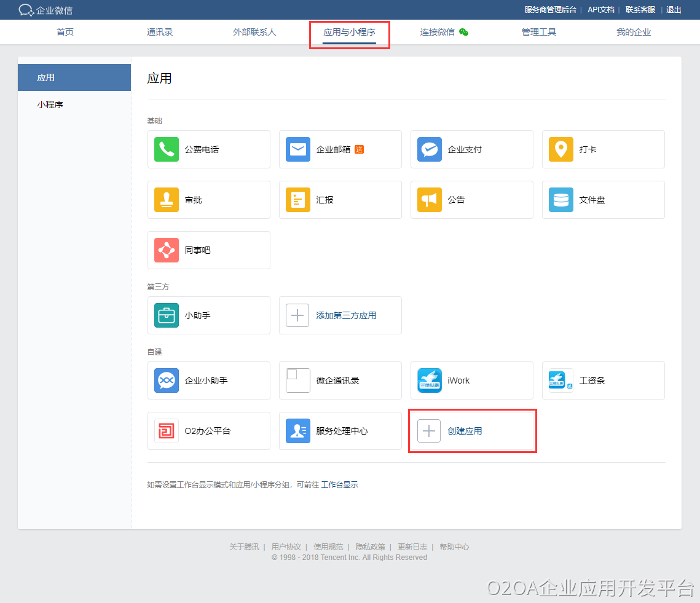700x603 pixels.
Task: Click the 公告 megaphone icon
Action: coord(430,200)
